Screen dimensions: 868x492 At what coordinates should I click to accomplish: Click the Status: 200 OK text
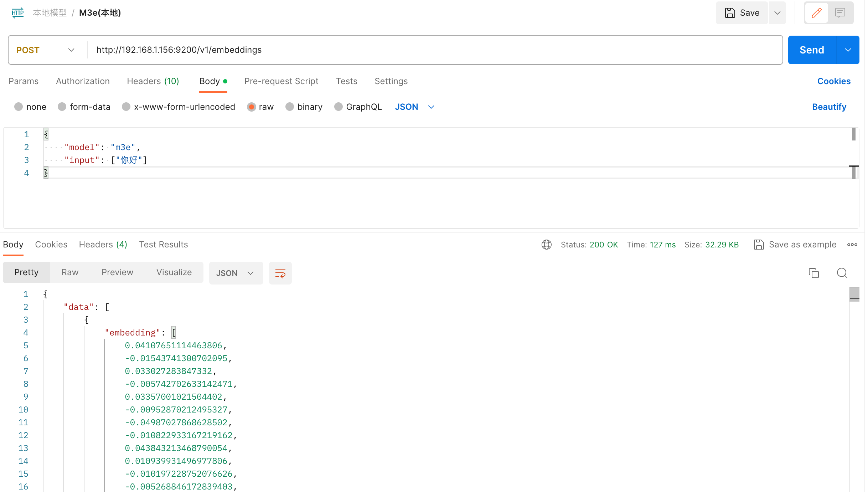point(589,245)
